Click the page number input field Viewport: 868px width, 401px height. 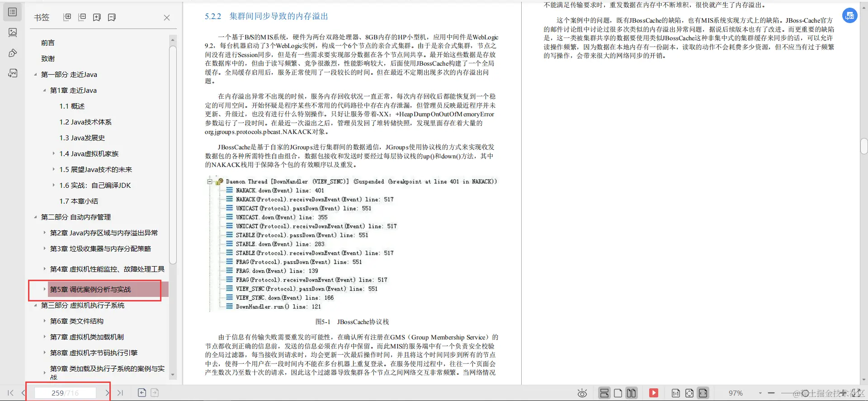pyautogui.click(x=66, y=393)
